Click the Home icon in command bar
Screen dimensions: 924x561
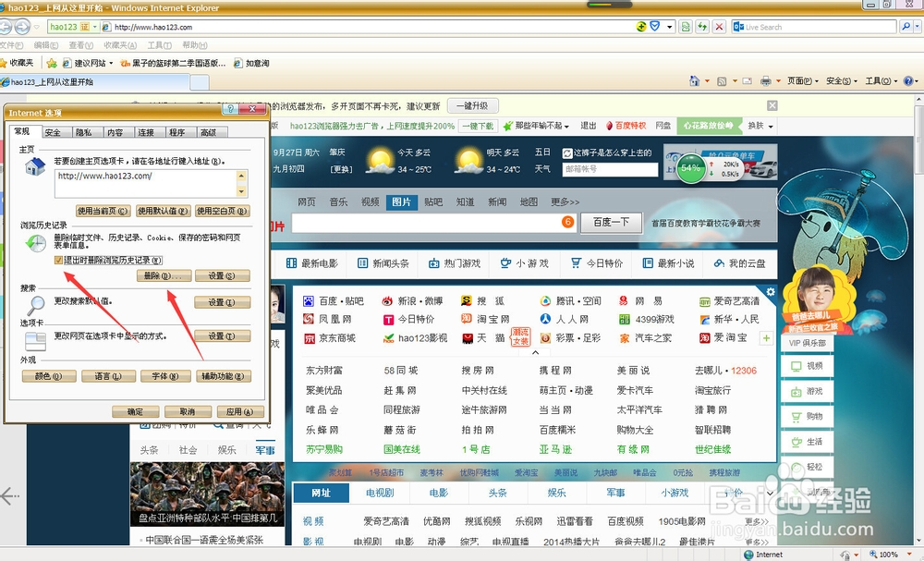[695, 80]
